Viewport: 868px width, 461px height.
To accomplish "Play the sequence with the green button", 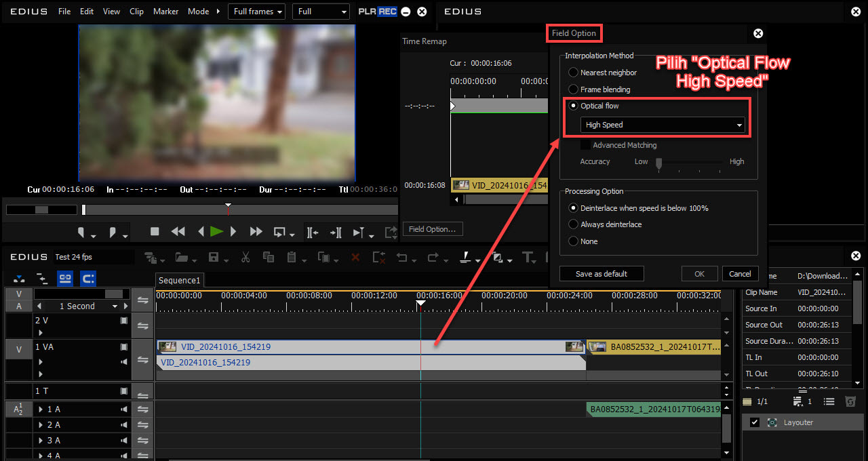I will [x=216, y=232].
